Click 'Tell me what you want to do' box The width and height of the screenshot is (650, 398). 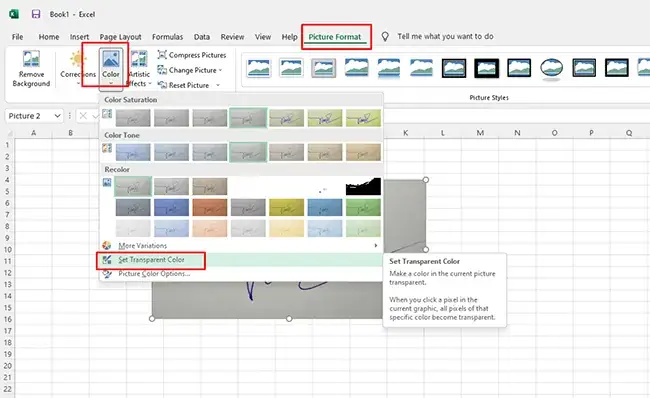tap(445, 36)
